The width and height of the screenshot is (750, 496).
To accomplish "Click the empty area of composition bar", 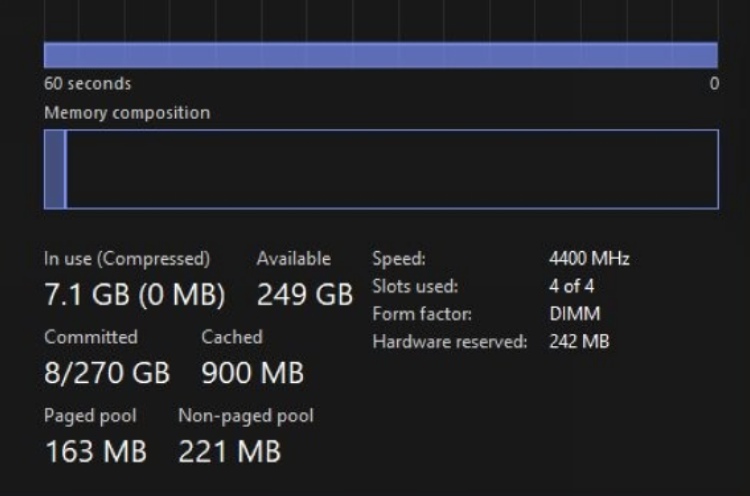I will (x=390, y=169).
